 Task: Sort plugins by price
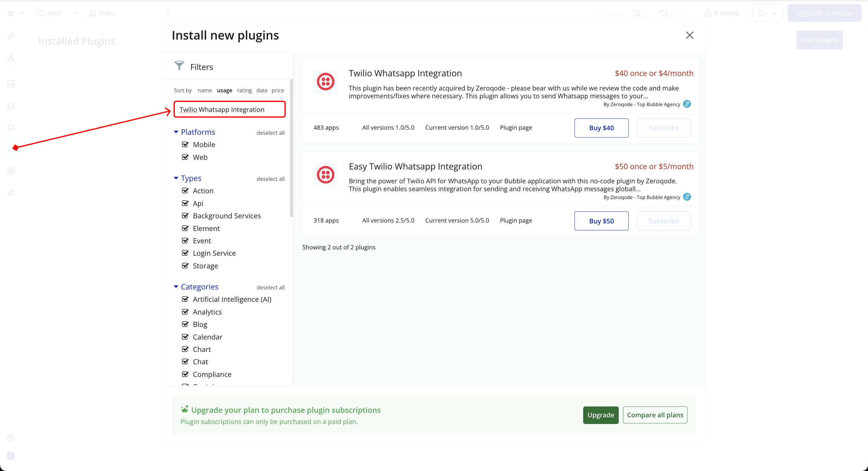coord(277,90)
